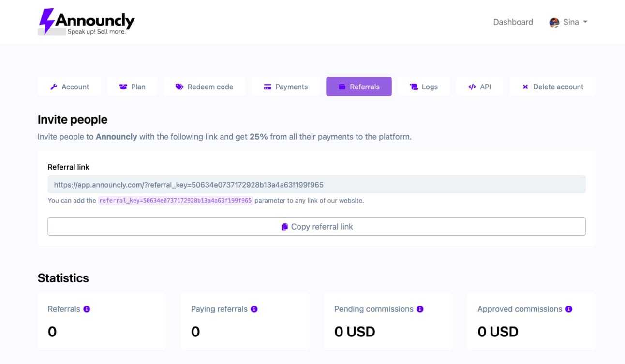625x364 pixels.
Task: Click the Sina profile avatar
Action: (x=554, y=22)
